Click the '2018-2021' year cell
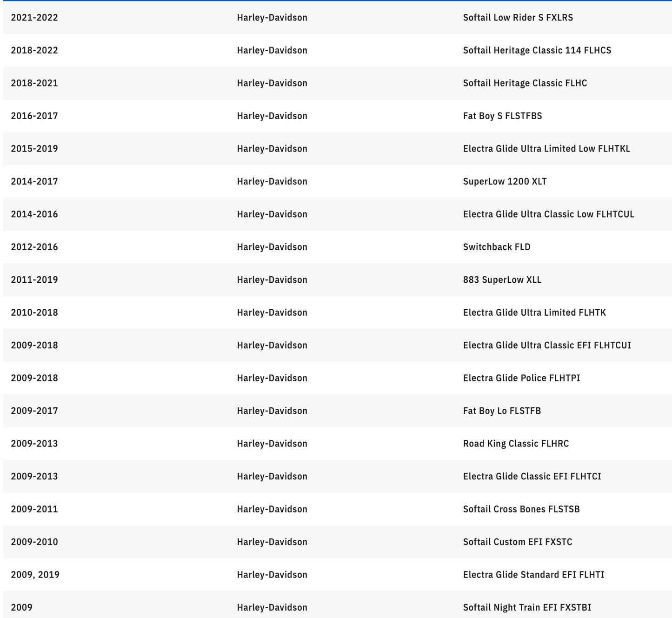This screenshot has width=672, height=618. click(34, 83)
